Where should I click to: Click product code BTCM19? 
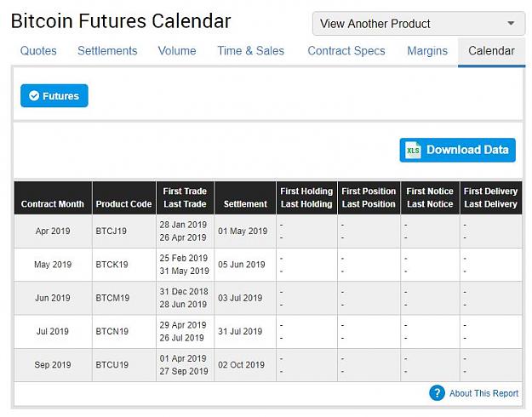click(x=112, y=298)
